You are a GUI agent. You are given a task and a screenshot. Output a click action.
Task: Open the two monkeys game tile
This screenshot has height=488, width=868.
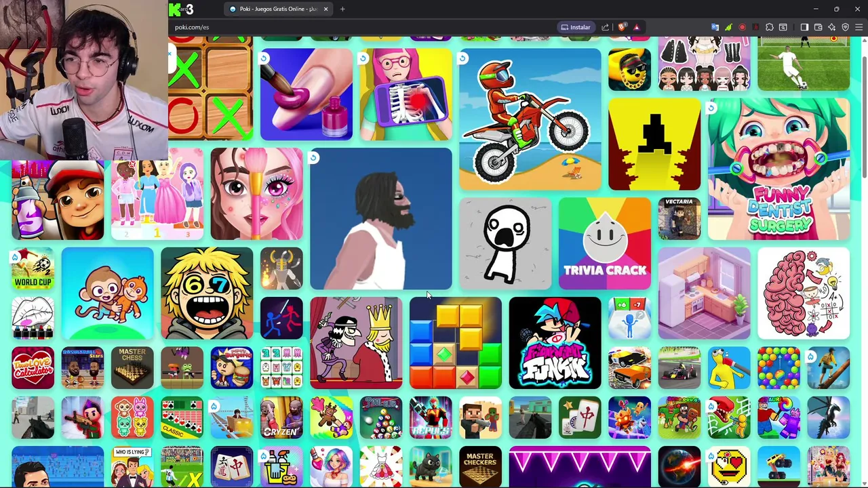coord(107,293)
